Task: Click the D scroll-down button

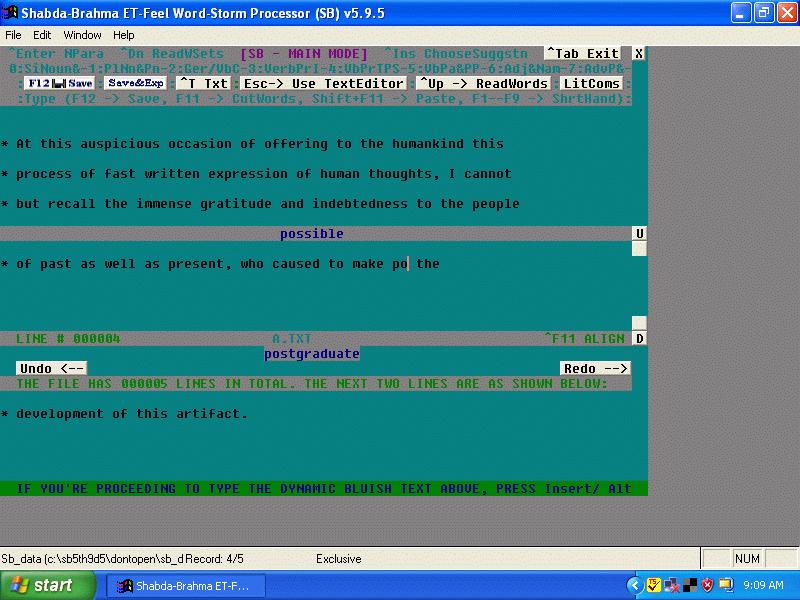Action: (x=639, y=338)
